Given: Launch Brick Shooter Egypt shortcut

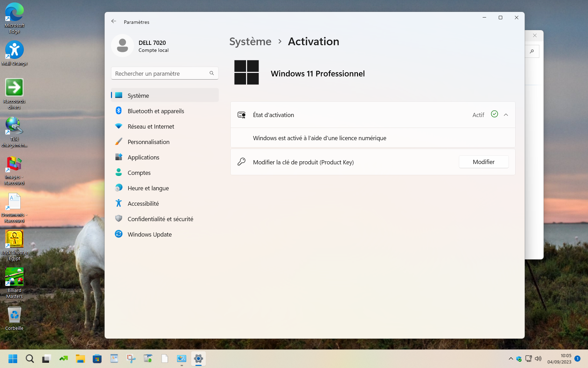Looking at the screenshot, I should click(14, 245).
